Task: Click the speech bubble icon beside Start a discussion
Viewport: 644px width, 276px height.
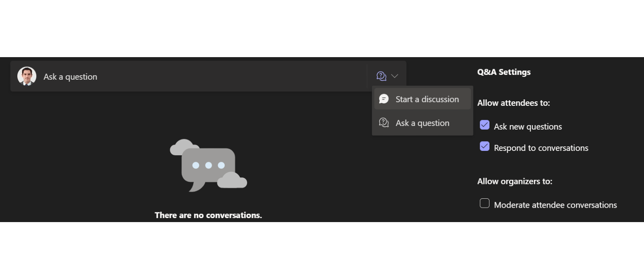Action: pos(384,99)
